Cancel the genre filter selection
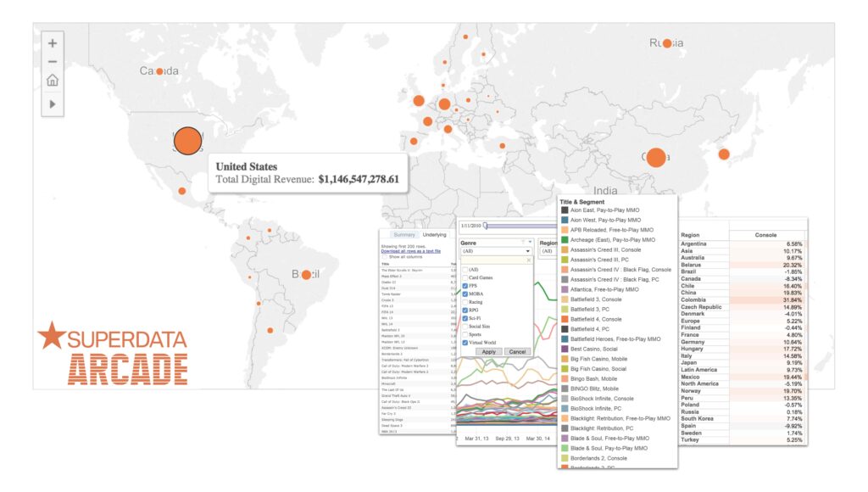 518,352
